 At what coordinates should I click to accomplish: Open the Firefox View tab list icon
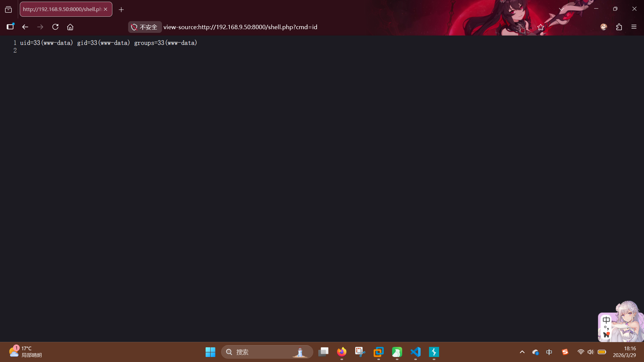coord(8,9)
